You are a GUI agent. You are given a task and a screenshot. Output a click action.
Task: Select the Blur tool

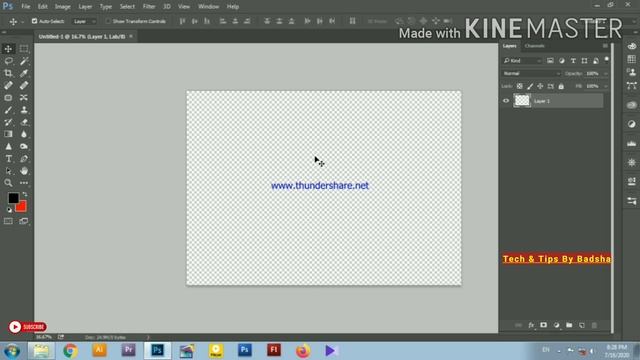(24, 134)
